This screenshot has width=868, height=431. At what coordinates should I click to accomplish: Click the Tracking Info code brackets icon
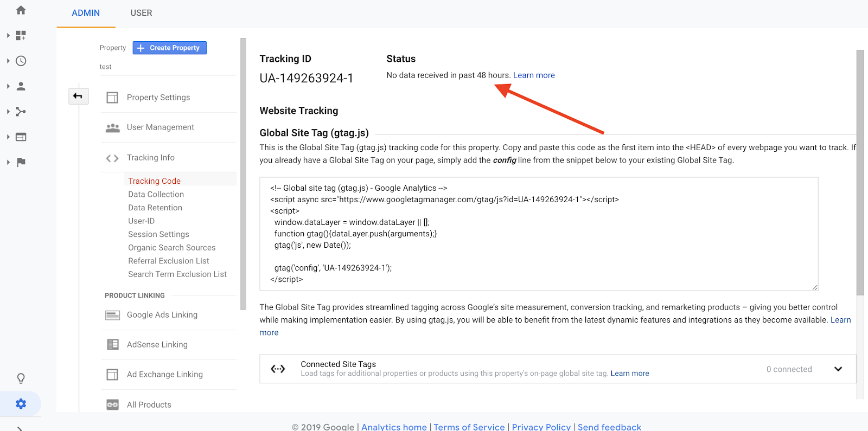[112, 158]
